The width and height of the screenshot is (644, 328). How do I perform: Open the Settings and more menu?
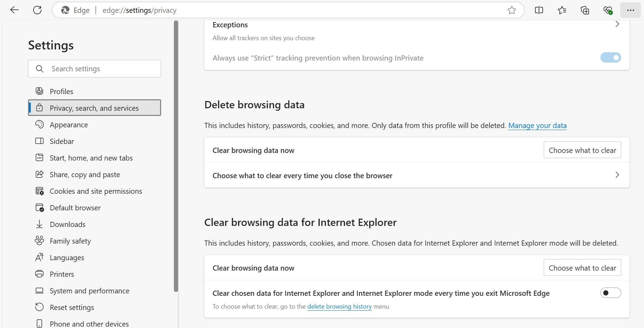tap(631, 10)
